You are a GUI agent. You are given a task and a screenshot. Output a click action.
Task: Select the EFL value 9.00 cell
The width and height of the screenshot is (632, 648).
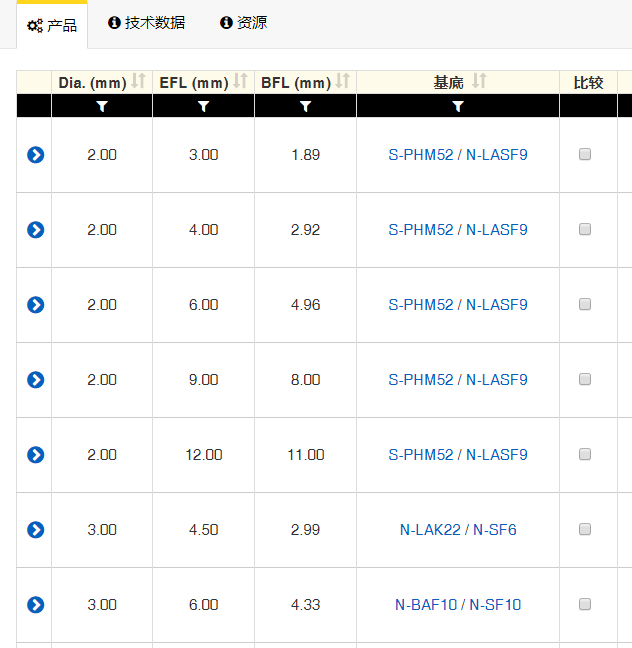pyautogui.click(x=203, y=380)
